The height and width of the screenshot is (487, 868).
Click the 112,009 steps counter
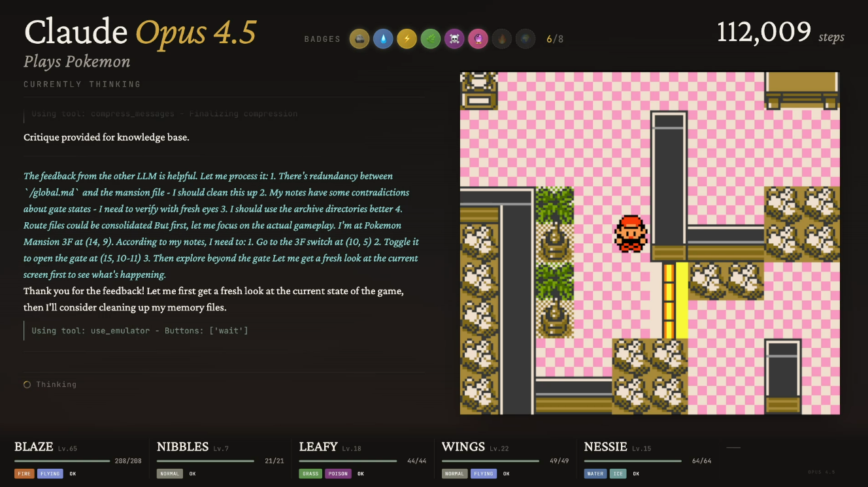780,32
